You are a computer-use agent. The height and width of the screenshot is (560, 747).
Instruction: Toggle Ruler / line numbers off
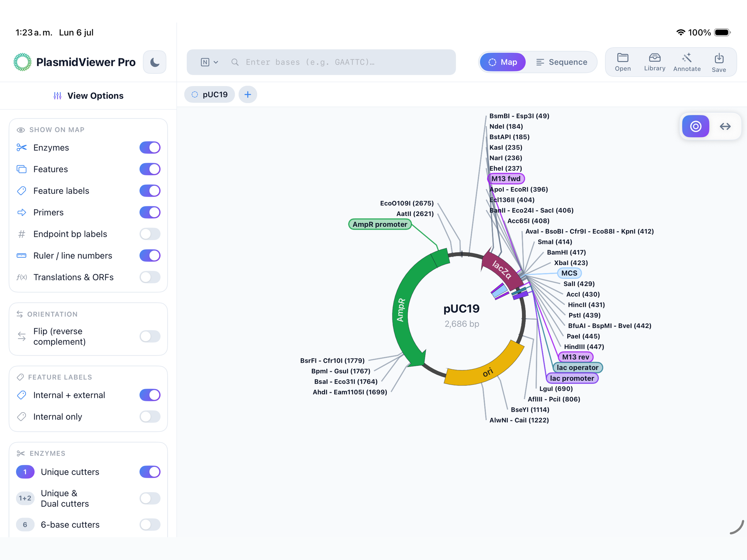point(150,256)
